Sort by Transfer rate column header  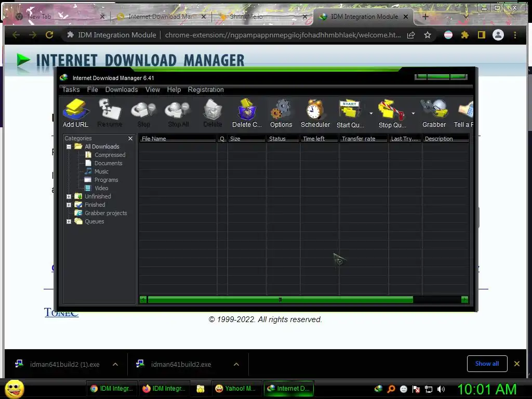363,139
